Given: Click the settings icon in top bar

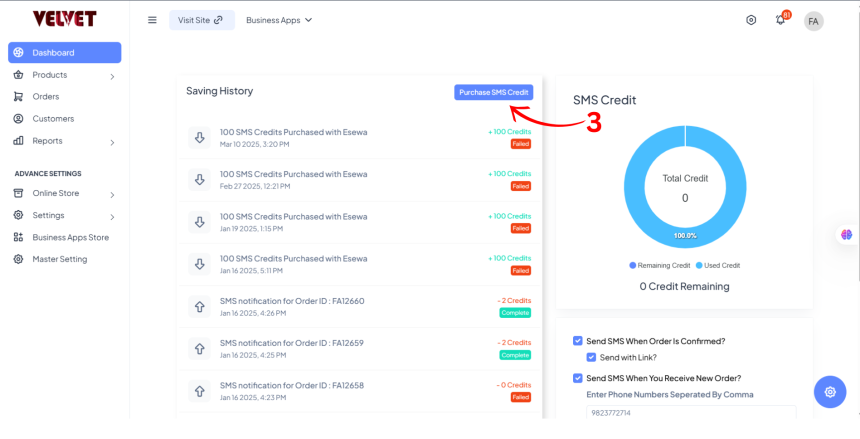Looking at the screenshot, I should tap(751, 20).
